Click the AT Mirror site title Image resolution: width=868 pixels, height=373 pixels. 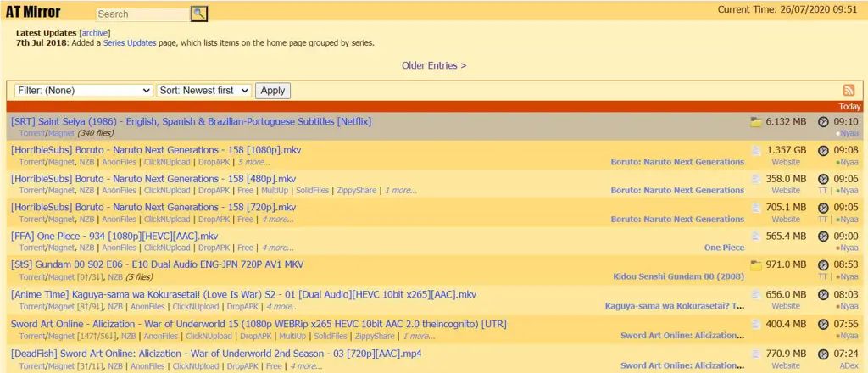tap(33, 12)
